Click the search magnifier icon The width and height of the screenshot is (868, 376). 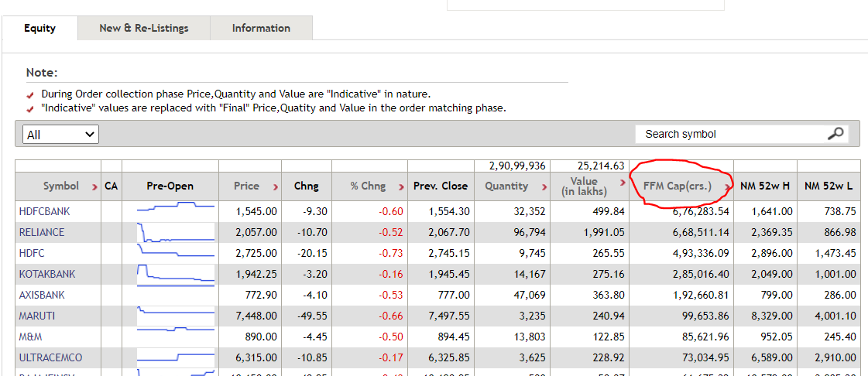click(x=835, y=134)
